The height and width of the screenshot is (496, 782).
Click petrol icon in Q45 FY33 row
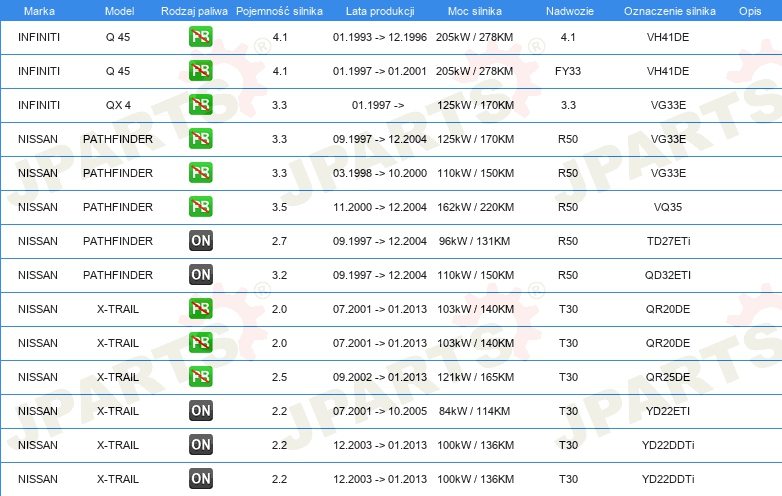tap(200, 71)
